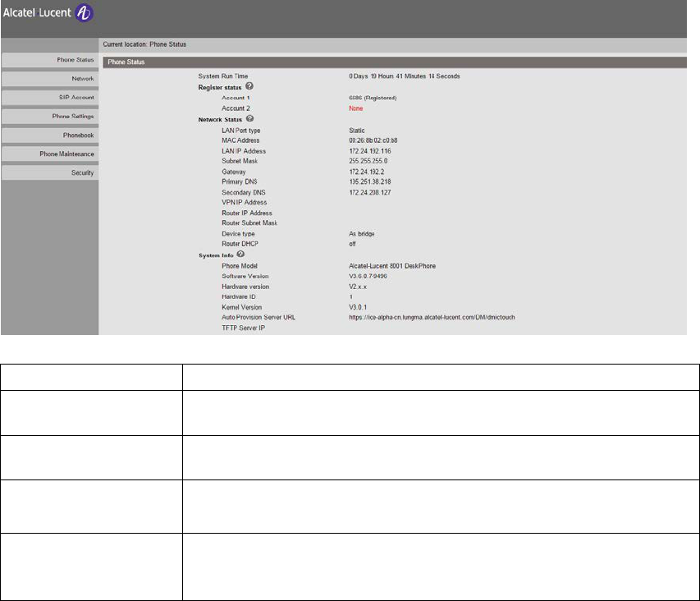Click the 'Hardware ID' label

point(239,297)
